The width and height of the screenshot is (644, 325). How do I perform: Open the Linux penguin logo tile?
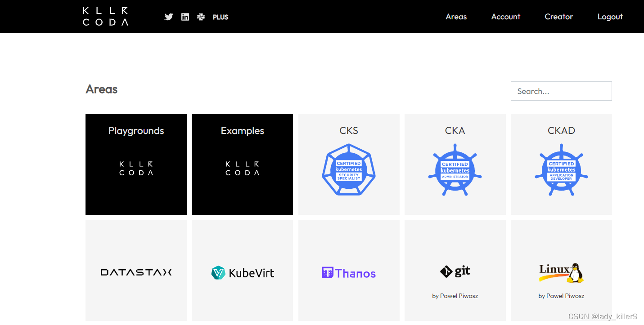click(x=561, y=270)
